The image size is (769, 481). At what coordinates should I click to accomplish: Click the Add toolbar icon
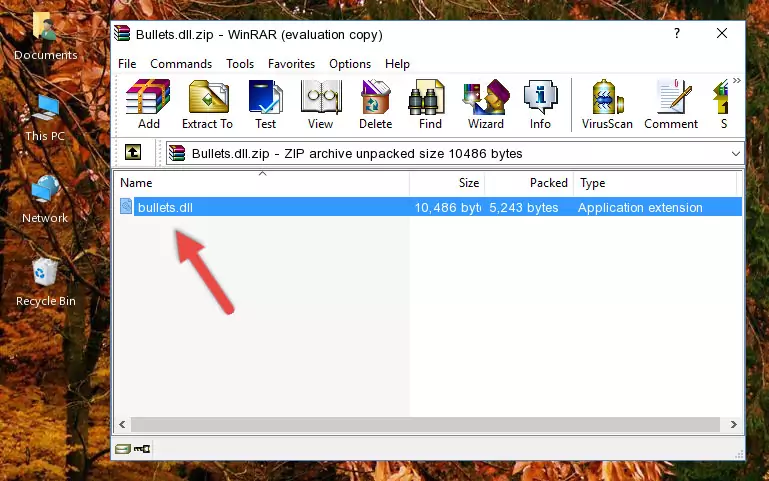(x=148, y=104)
